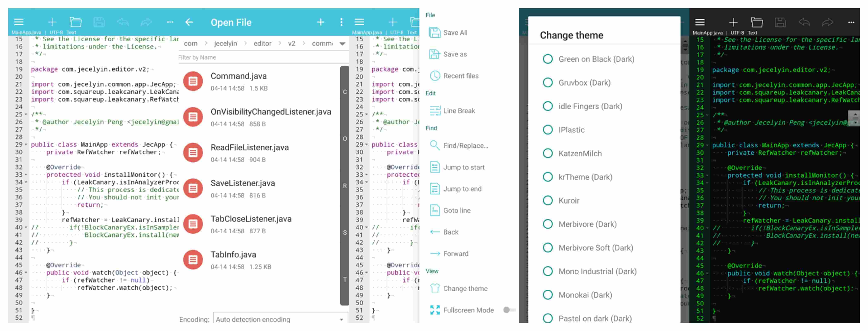Select the Monokai (Dark) theme radio button
This screenshot has width=868, height=331.
pyautogui.click(x=547, y=295)
